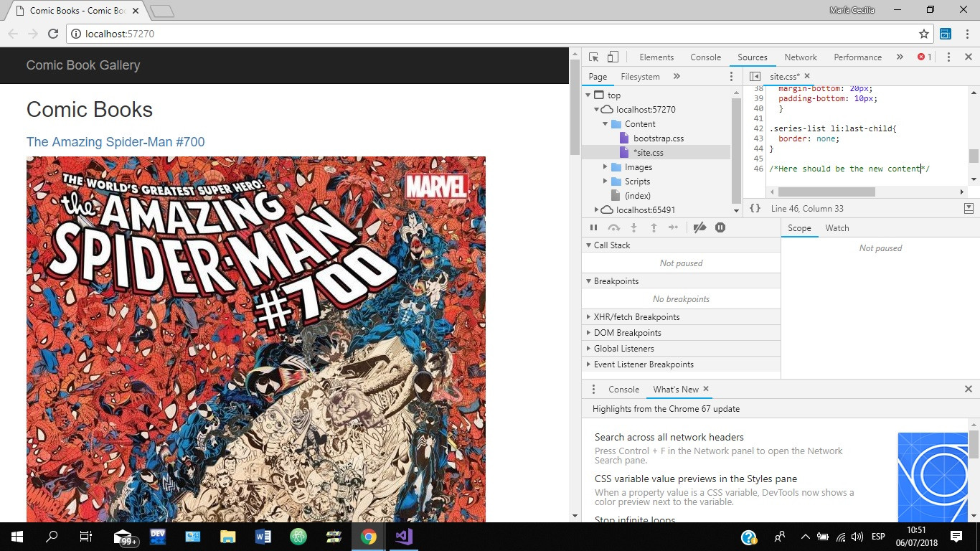Switch to the Console panel tab
980x551 pixels.
tap(706, 57)
